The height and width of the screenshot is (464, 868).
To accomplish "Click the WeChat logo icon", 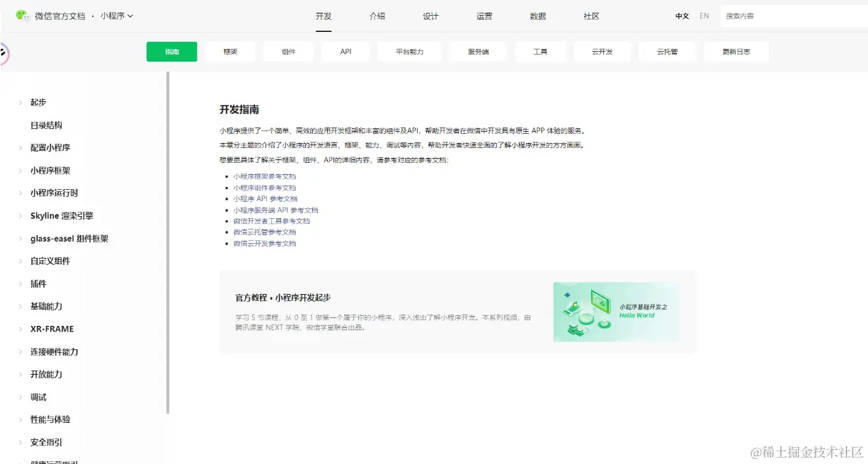I will (23, 16).
